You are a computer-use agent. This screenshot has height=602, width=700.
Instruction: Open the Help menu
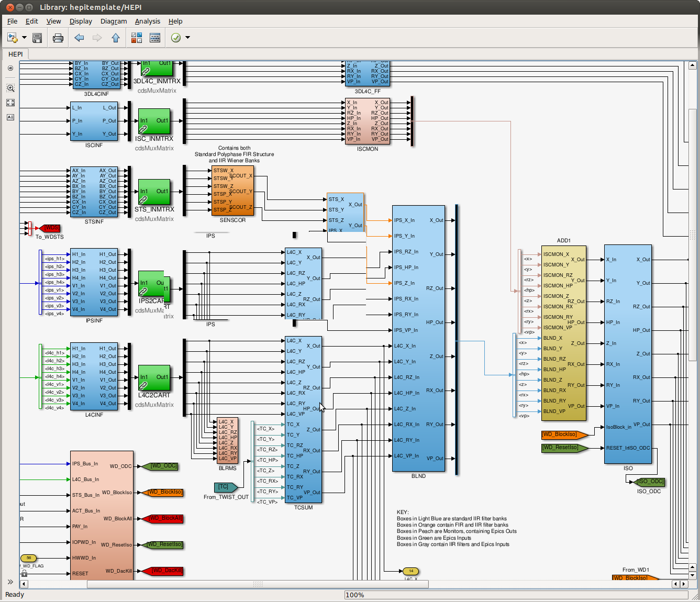(175, 21)
